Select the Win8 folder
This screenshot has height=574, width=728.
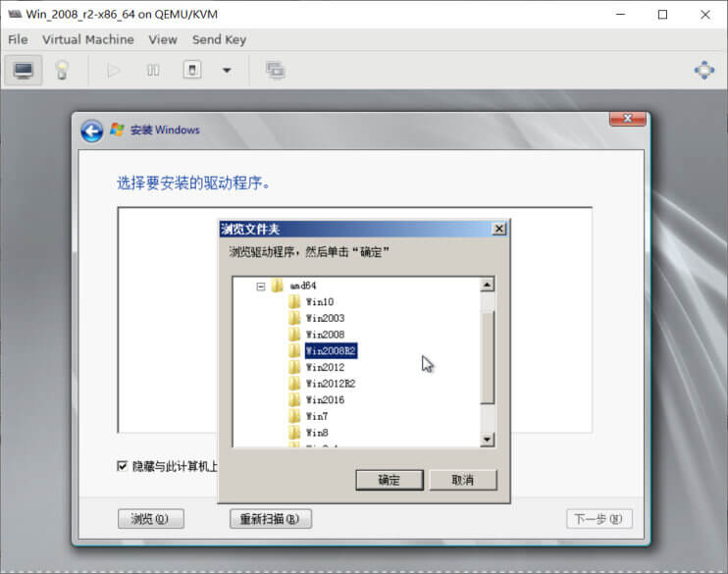pos(317,433)
